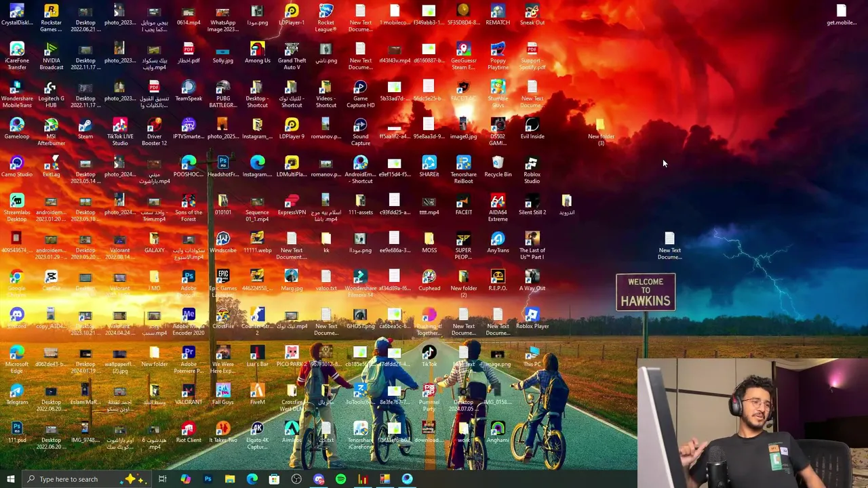
Task: Select the Streamlabs Desktop icon
Action: click(x=17, y=208)
